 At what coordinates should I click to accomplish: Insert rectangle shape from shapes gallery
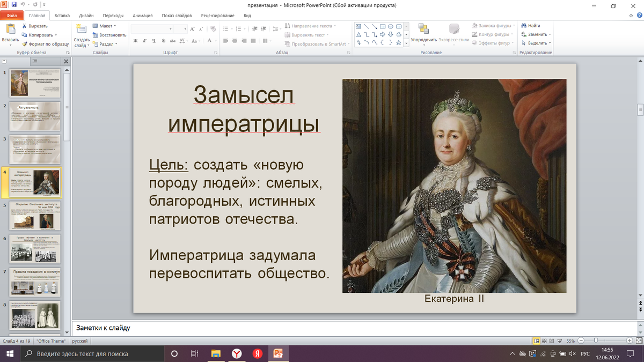(383, 26)
